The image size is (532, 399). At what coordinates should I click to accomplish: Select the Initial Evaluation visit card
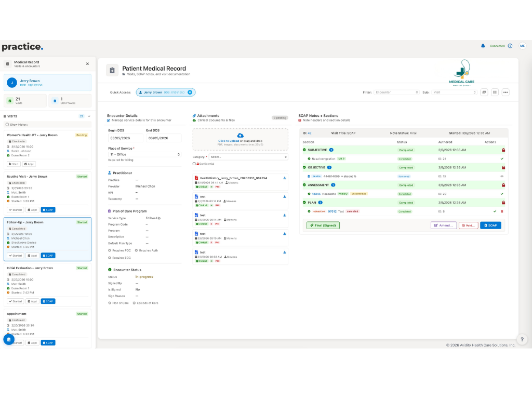pyautogui.click(x=47, y=285)
